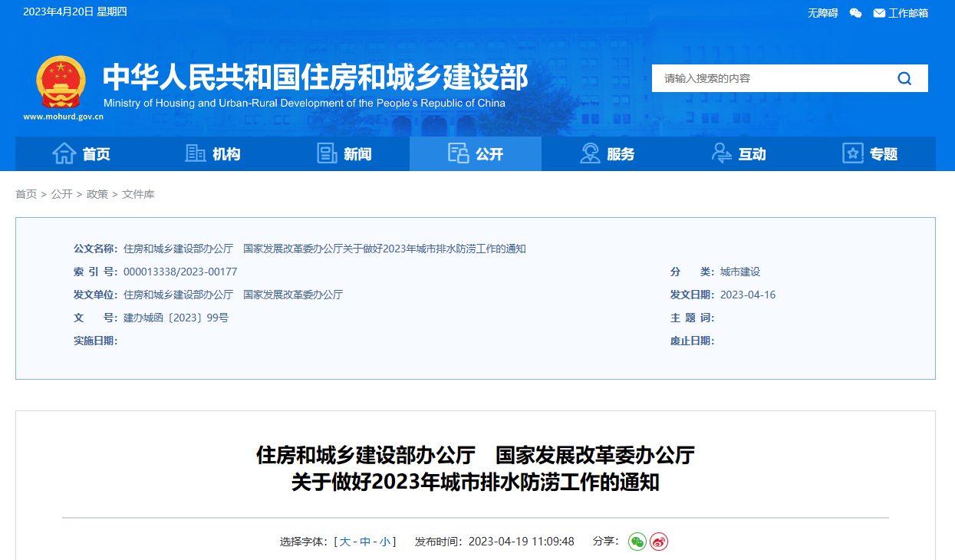Screen dimensions: 955x560
Task: Click the 服务 headset icon
Action: click(x=590, y=153)
